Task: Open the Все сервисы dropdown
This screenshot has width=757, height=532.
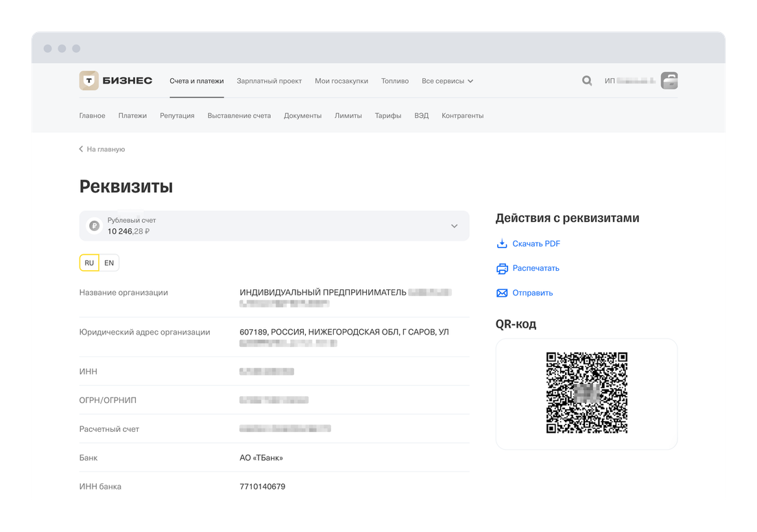Action: 447,81
